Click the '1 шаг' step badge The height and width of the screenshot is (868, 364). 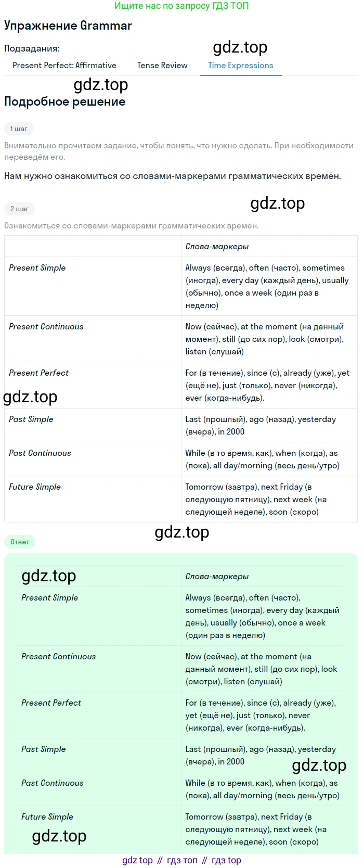[19, 129]
